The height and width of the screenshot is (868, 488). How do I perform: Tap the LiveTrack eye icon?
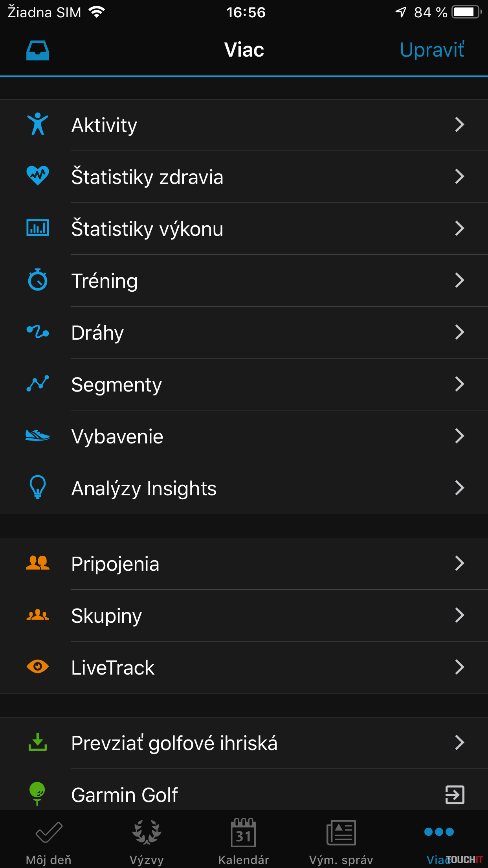click(x=38, y=667)
